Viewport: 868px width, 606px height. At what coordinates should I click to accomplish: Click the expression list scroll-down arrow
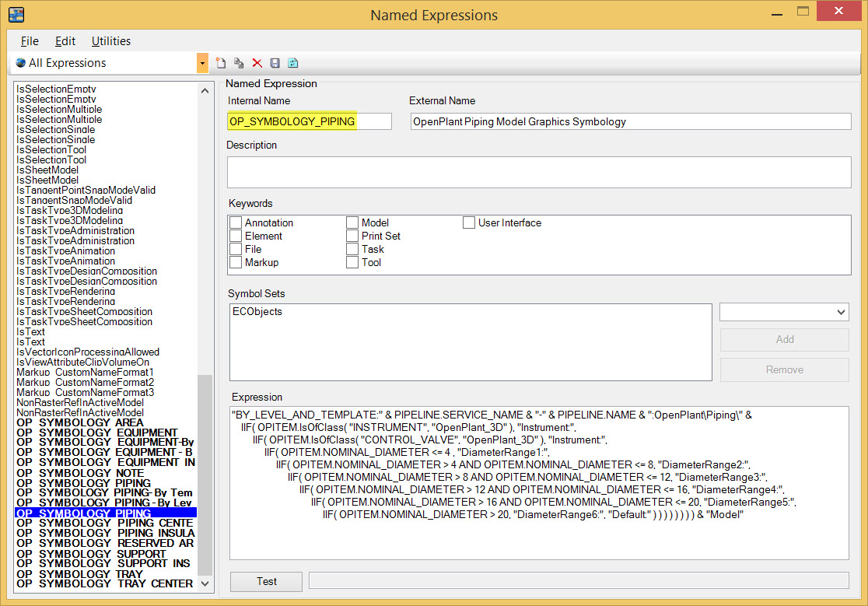click(205, 583)
